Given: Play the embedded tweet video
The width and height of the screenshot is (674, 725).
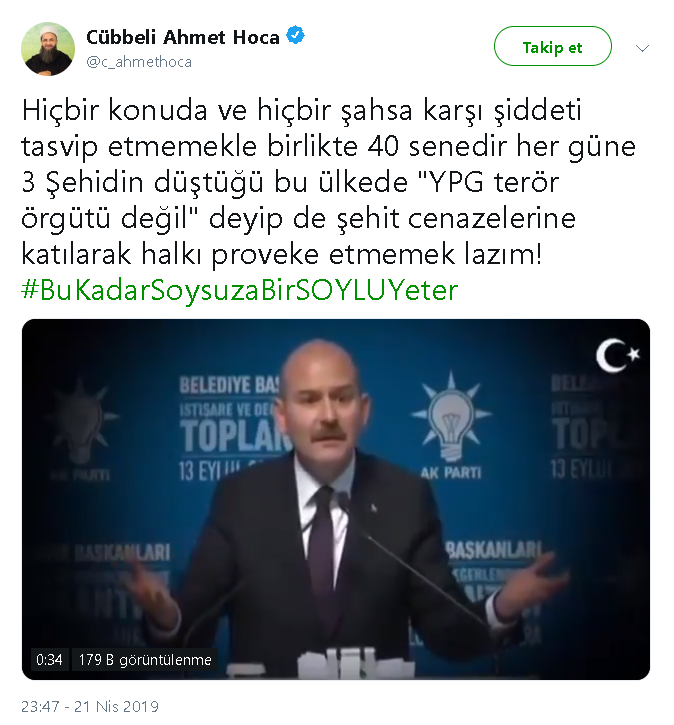Looking at the screenshot, I should (336, 499).
